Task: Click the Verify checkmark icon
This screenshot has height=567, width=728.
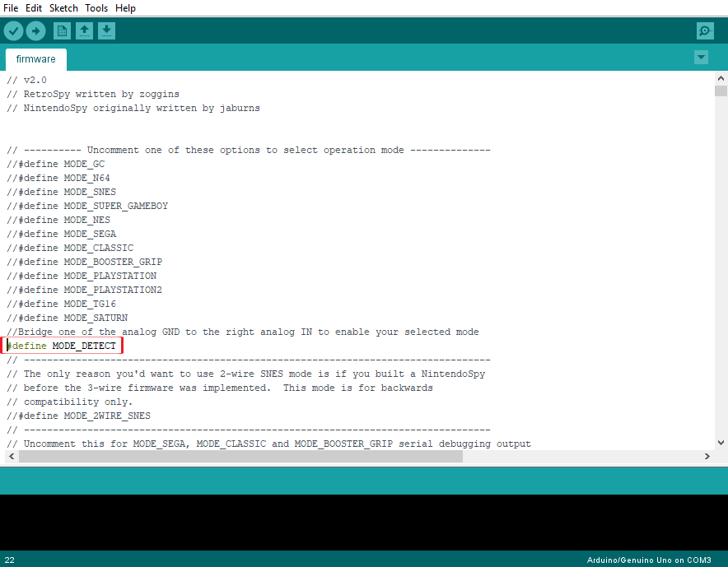Action: [x=13, y=30]
